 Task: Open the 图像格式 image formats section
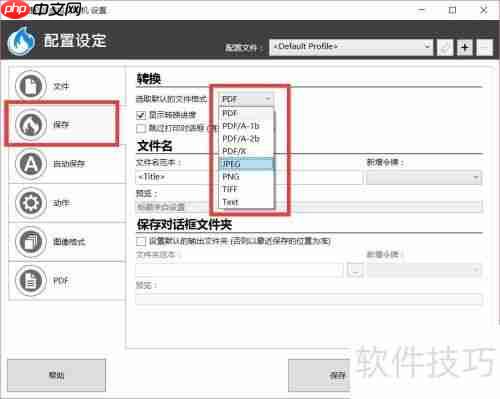67,242
